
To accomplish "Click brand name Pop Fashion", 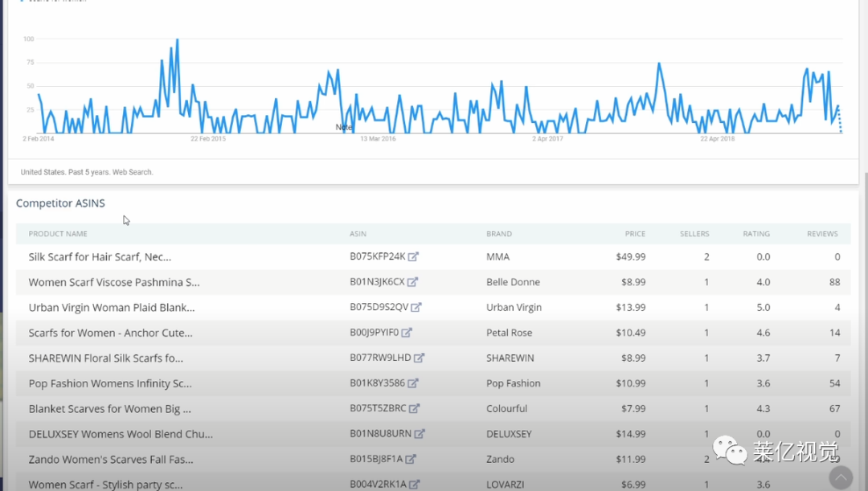I will pos(514,383).
